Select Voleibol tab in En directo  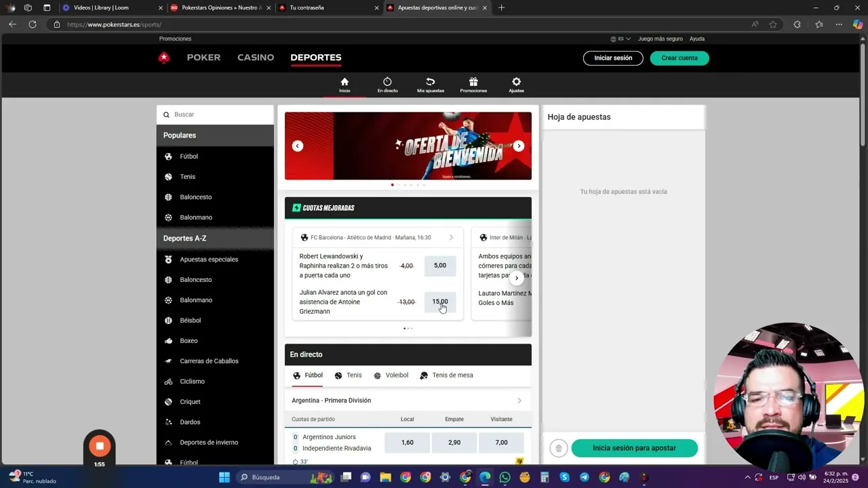391,375
